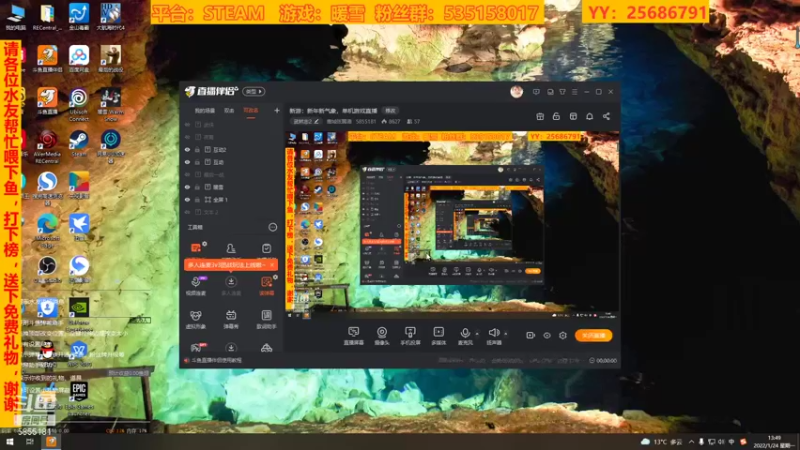Show the hidden topmost layer in the list

point(187,125)
